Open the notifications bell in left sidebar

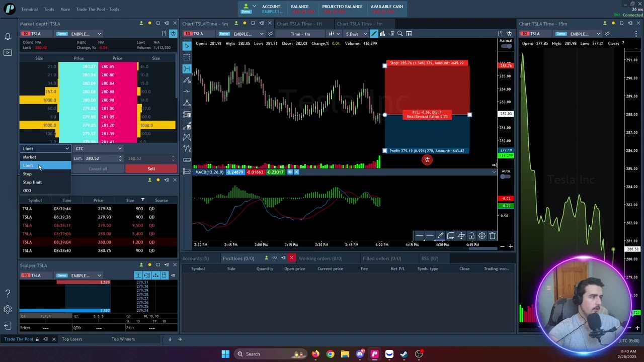pyautogui.click(x=8, y=37)
